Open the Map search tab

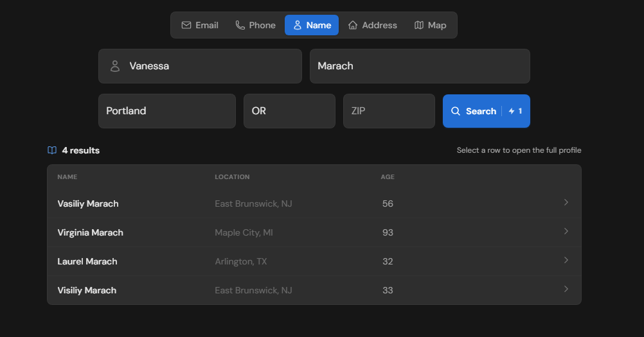pyautogui.click(x=430, y=26)
